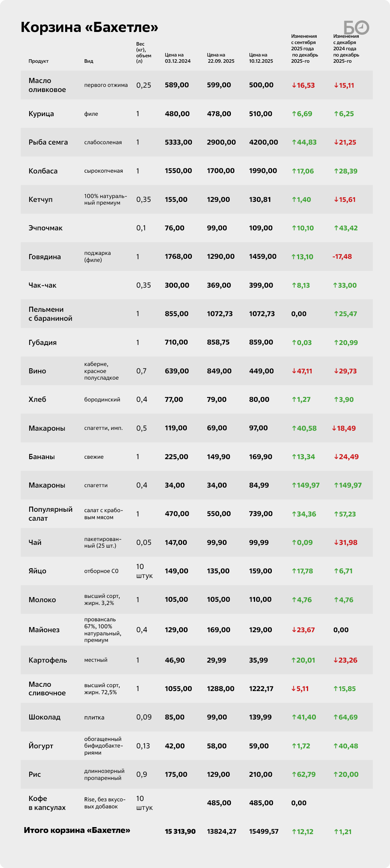Click the «Цена на 10.12.2025» column header
This screenshot has height=868, width=390.
click(261, 58)
